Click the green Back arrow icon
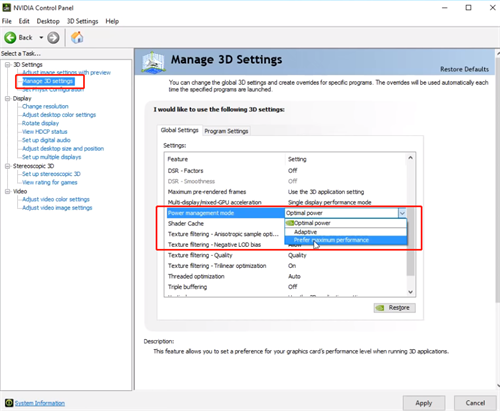The height and width of the screenshot is (411, 500). 10,37
